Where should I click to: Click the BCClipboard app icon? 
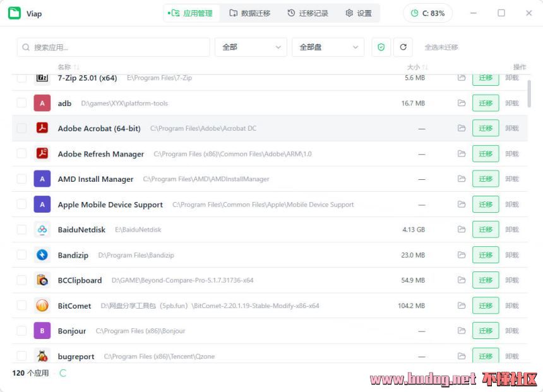tap(42, 280)
